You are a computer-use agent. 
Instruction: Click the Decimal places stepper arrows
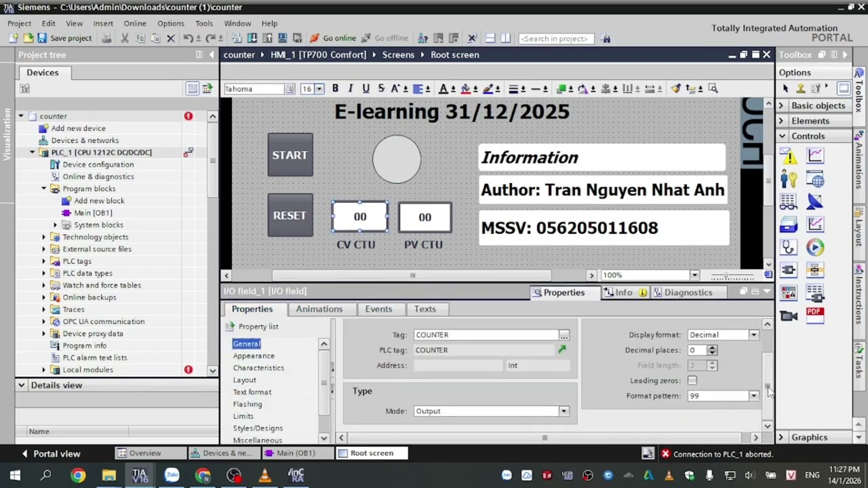(712, 350)
